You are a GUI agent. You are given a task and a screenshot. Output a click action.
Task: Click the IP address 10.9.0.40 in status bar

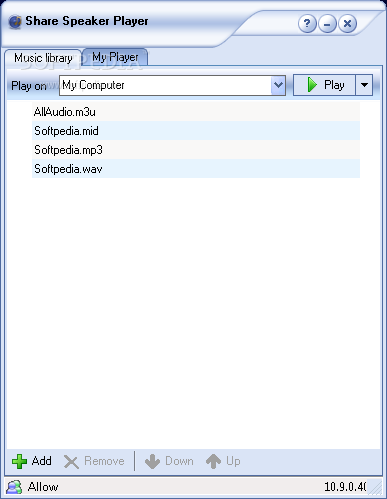click(x=345, y=487)
